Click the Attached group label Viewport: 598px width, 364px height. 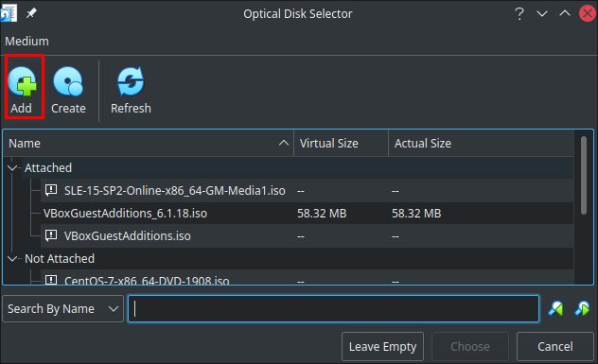(48, 167)
